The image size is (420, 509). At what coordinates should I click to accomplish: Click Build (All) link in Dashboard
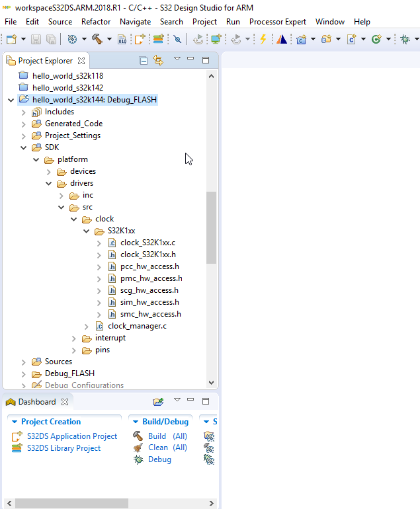point(167,436)
